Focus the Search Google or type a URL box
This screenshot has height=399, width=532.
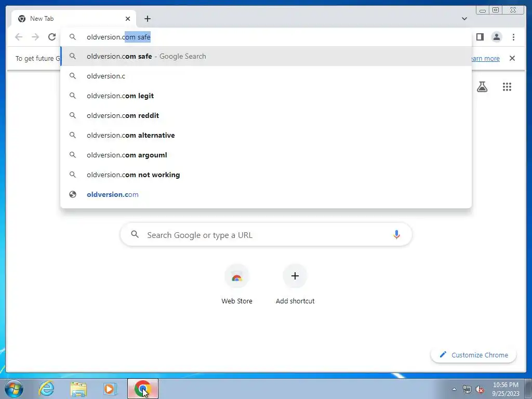point(266,235)
